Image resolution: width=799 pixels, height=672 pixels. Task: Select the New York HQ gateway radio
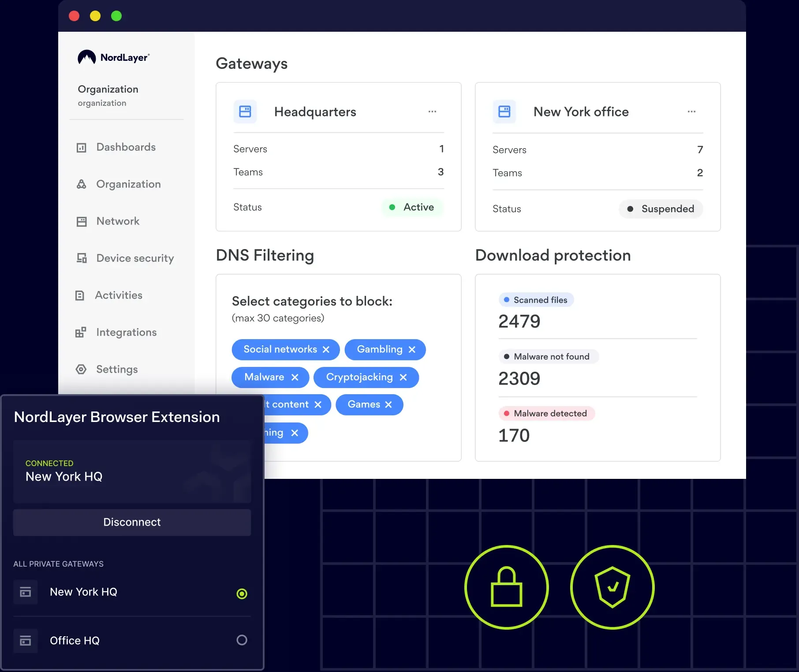coord(242,594)
